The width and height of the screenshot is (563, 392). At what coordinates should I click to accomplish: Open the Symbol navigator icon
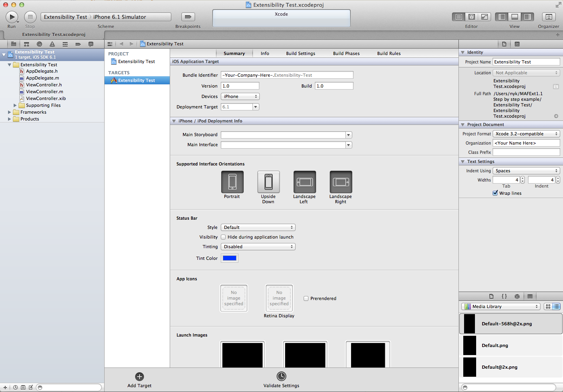[x=27, y=44]
